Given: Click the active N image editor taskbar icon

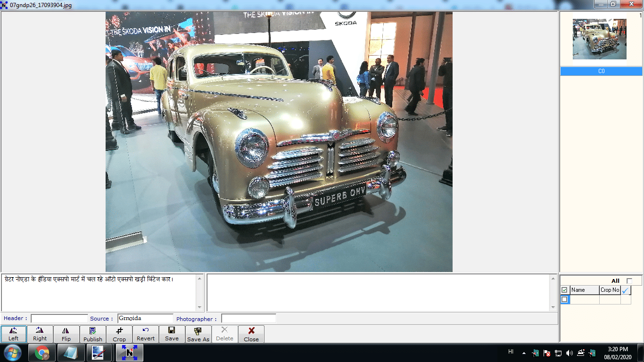Looking at the screenshot, I should 130,353.
